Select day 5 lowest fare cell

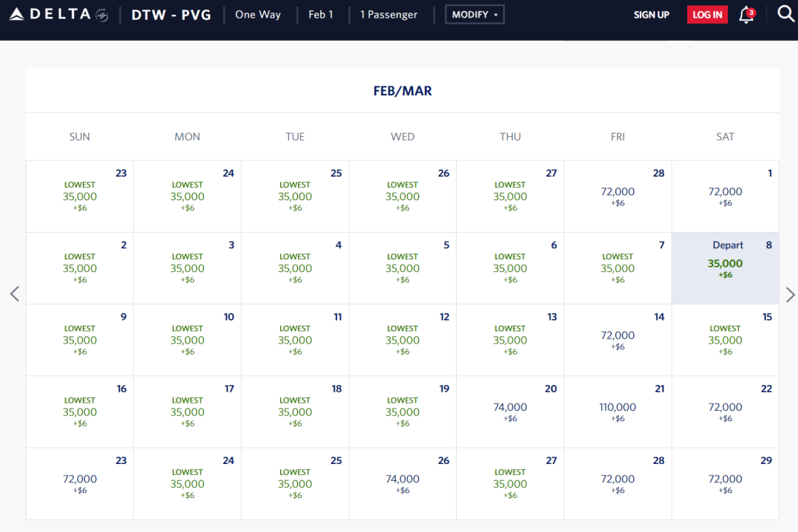[403, 268]
